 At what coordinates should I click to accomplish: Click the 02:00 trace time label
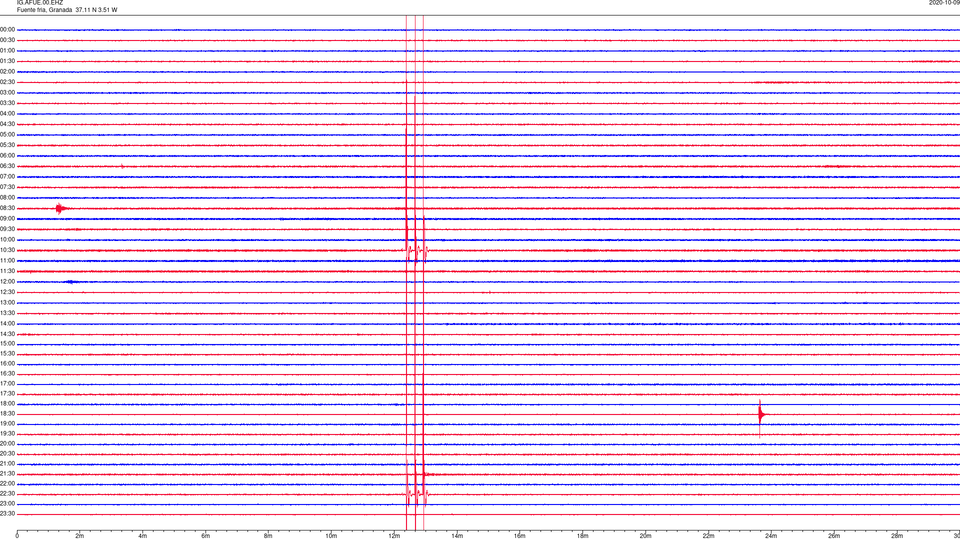click(x=7, y=72)
